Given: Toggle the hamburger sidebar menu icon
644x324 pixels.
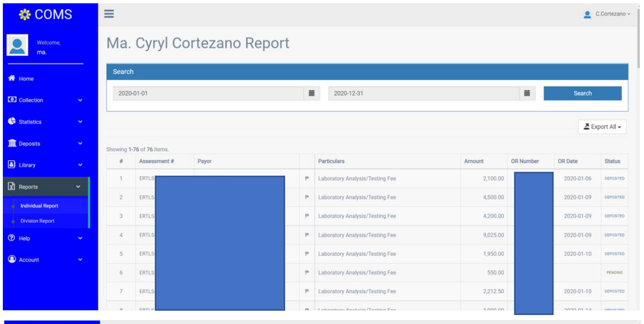Looking at the screenshot, I should pyautogui.click(x=109, y=14).
